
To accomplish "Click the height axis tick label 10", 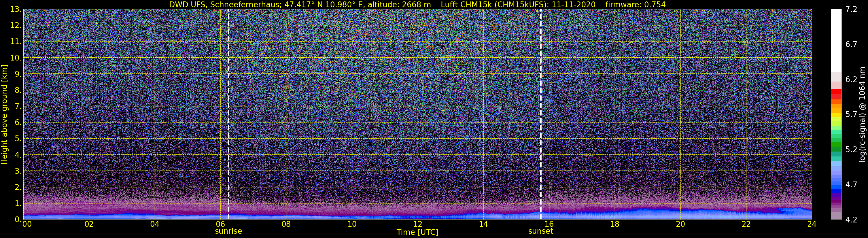I will (x=16, y=58).
